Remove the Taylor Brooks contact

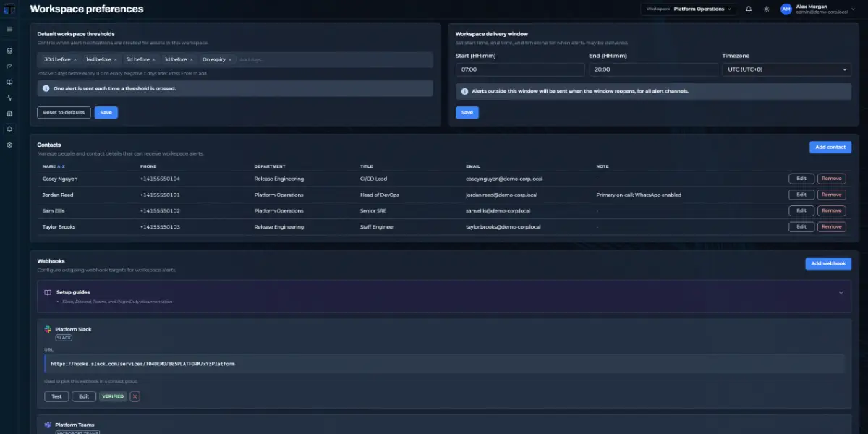click(831, 226)
